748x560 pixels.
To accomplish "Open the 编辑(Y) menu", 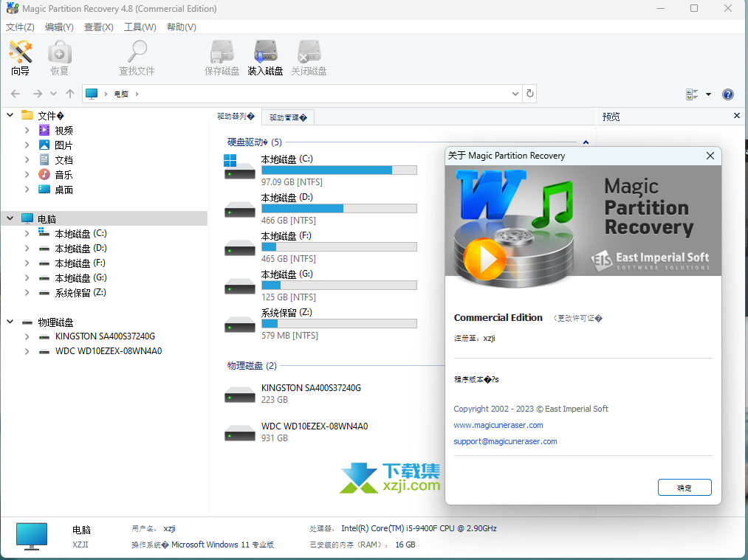I will pos(59,27).
